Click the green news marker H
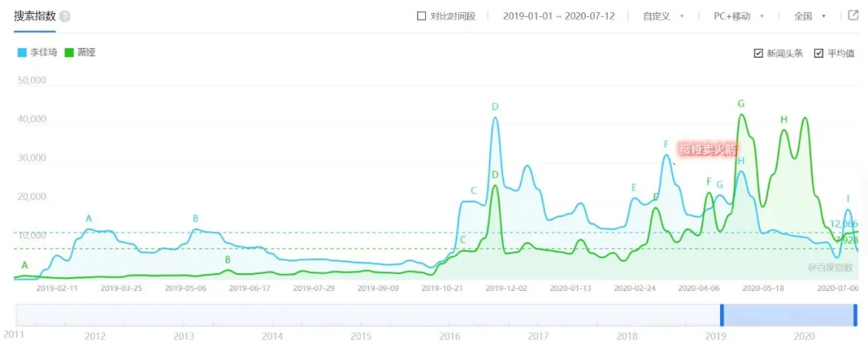Viewport: 868px width, 352px height. pos(784,121)
